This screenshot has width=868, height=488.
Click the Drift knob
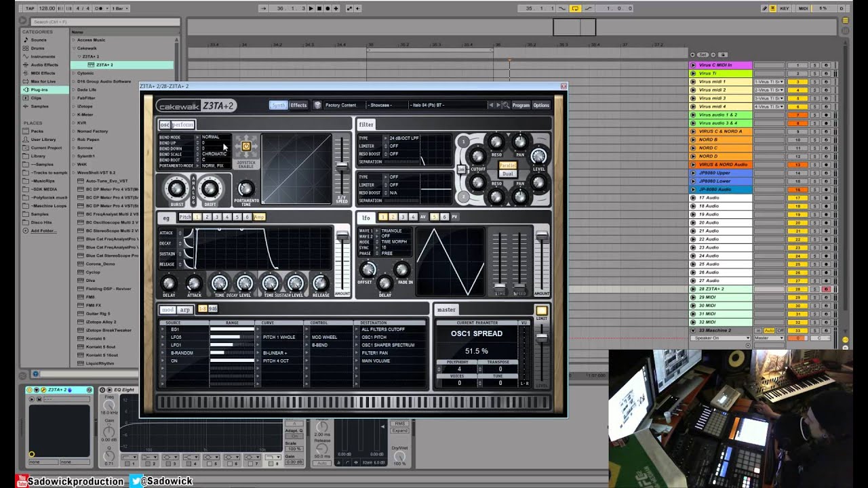(x=210, y=188)
